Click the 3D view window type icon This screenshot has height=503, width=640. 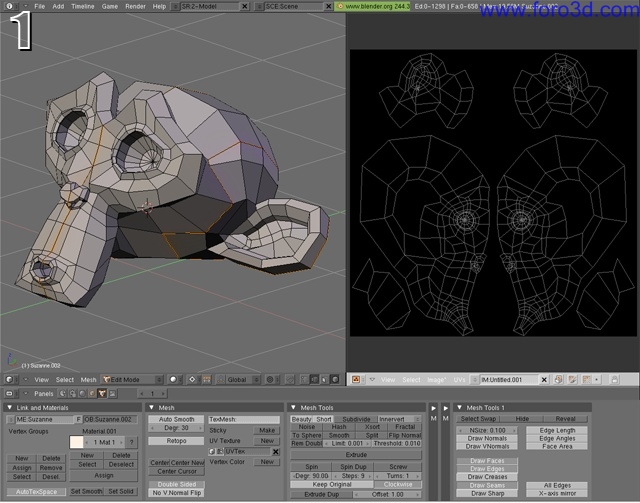[x=9, y=380]
